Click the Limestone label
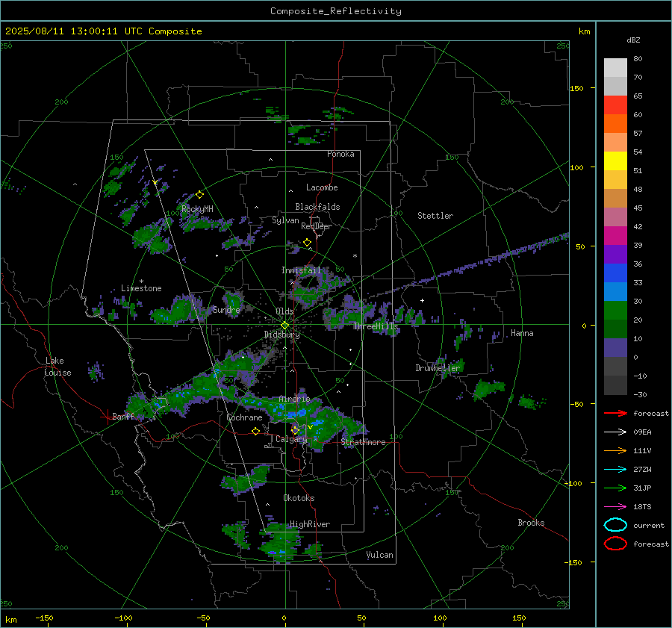This screenshot has height=628, width=672. tap(141, 288)
